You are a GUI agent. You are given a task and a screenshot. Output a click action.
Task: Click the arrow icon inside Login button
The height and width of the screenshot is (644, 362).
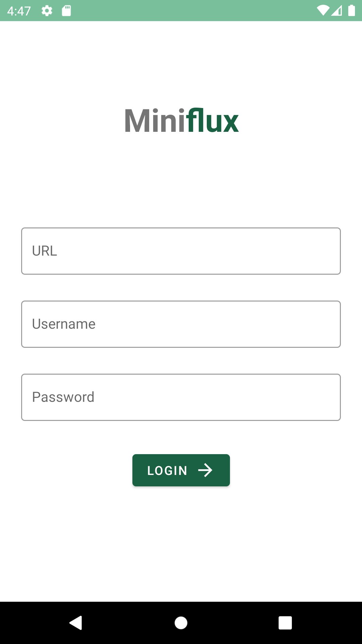coord(205,470)
